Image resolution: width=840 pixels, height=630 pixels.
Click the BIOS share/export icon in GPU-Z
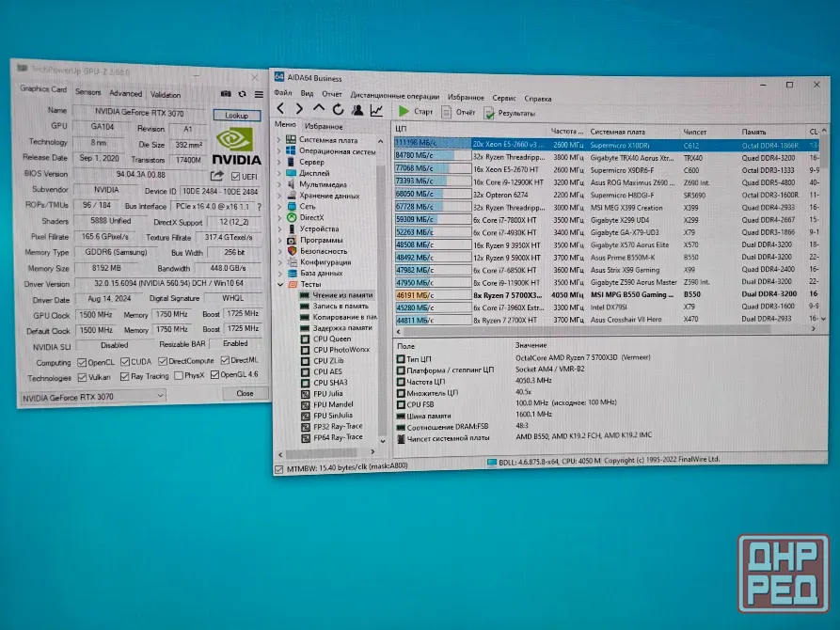tap(217, 175)
